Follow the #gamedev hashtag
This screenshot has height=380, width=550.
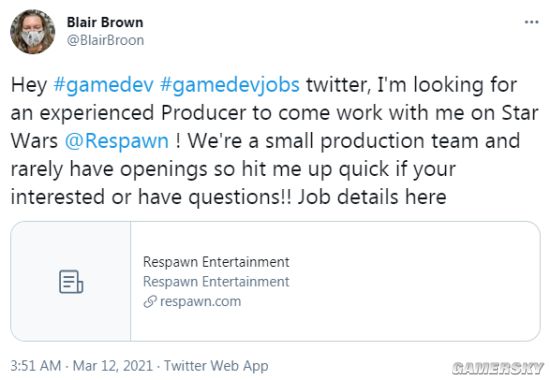[103, 85]
